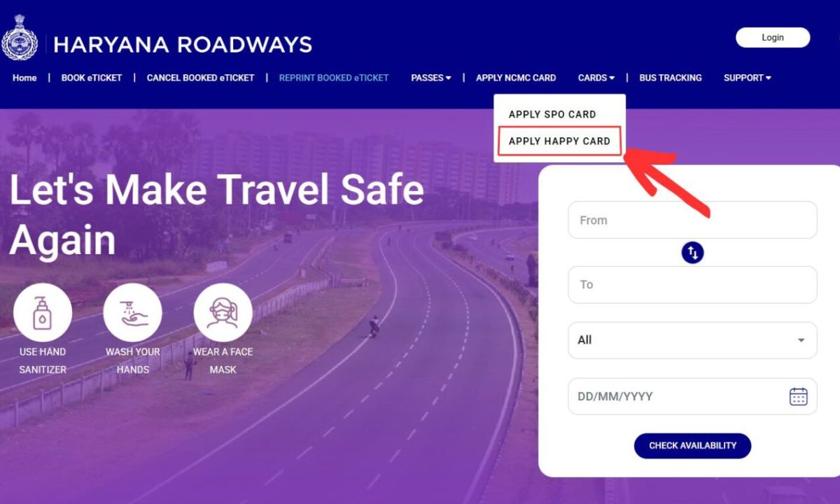Click the Haryana government emblem logo

pyautogui.click(x=20, y=38)
